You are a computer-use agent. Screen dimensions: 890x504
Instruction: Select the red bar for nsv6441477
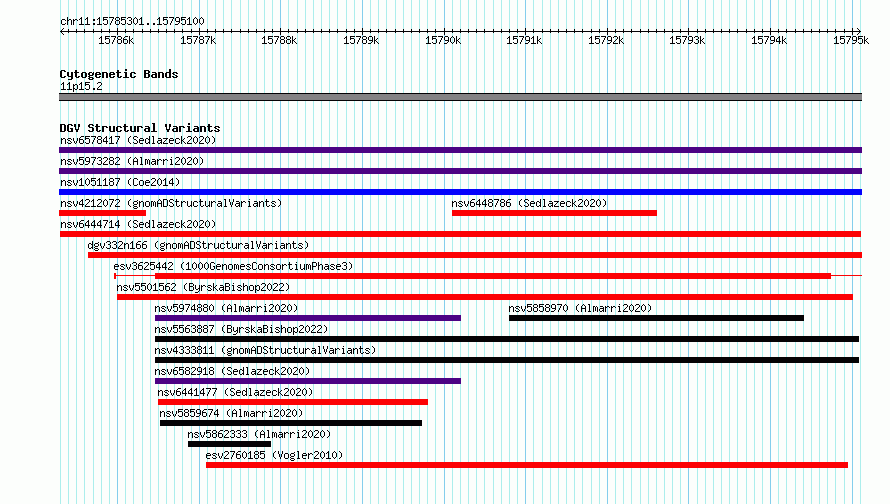pyautogui.click(x=293, y=402)
